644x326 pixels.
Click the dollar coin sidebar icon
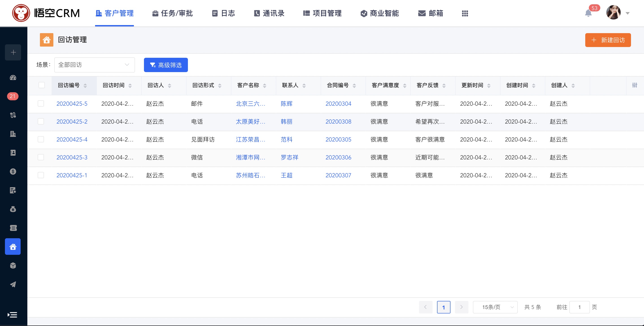[13, 172]
